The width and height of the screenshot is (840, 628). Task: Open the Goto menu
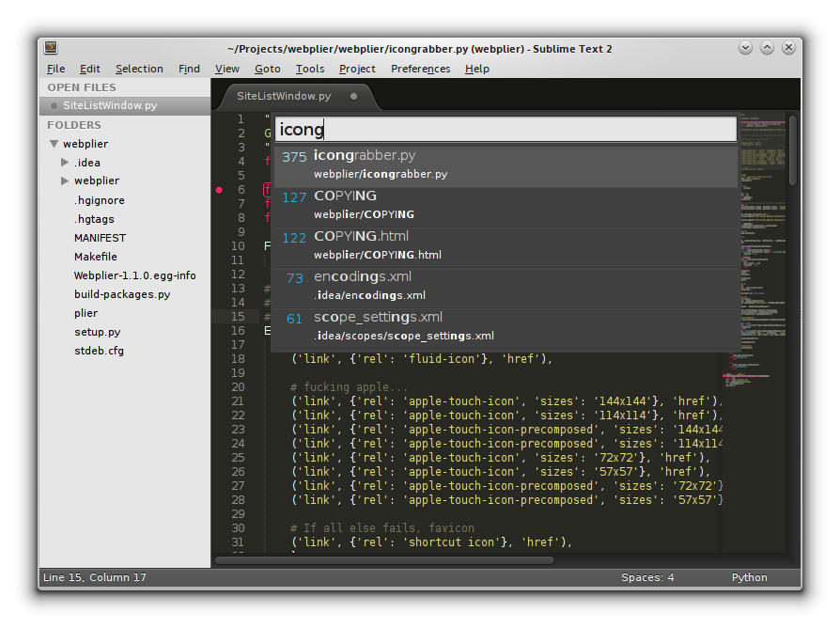coord(267,69)
